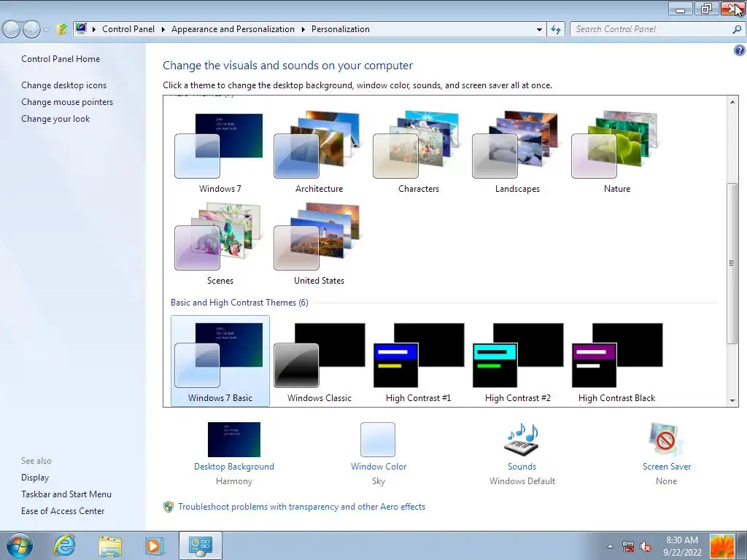The image size is (747, 560).
Task: Choose the Scenes theme
Action: (220, 244)
